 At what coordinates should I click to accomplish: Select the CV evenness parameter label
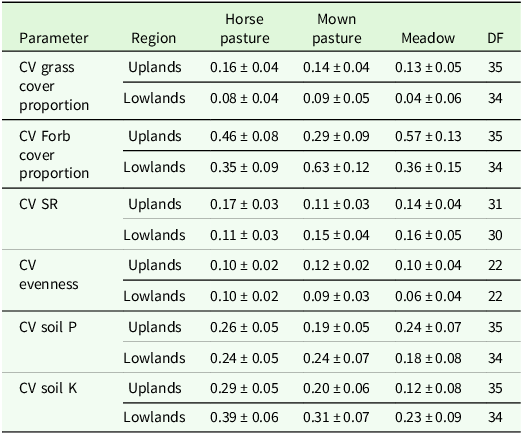[49, 275]
